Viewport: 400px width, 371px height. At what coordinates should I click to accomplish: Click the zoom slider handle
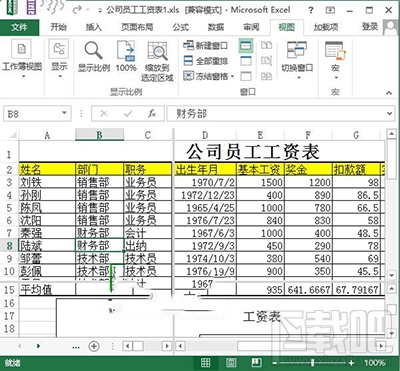[312, 363]
